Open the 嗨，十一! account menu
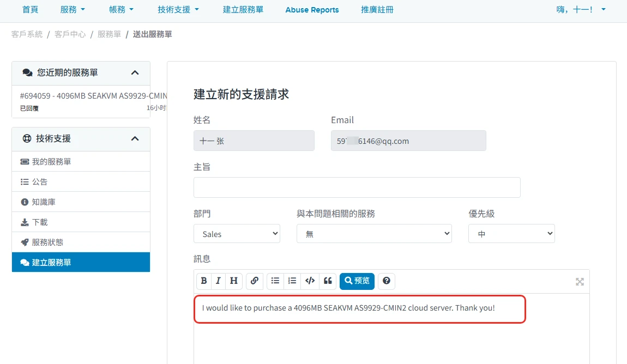This screenshot has height=364, width=627. [581, 10]
